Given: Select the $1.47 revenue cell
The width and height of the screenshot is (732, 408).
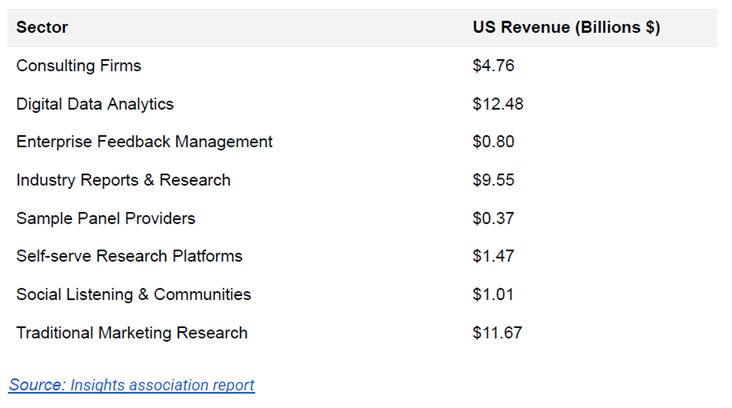Looking at the screenshot, I should pos(493,256).
